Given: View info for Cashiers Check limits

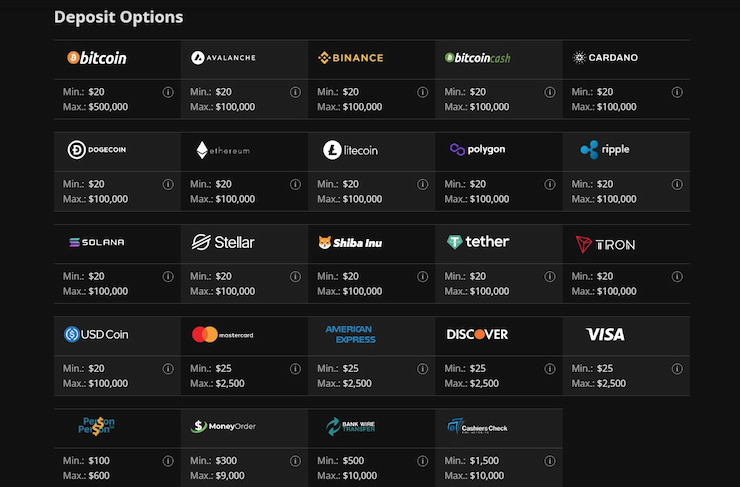Looking at the screenshot, I should (550, 461).
